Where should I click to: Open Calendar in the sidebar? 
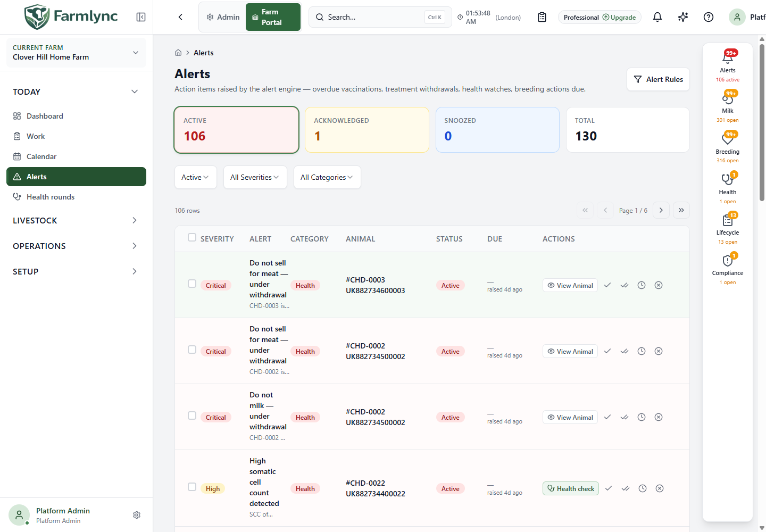coord(76,156)
